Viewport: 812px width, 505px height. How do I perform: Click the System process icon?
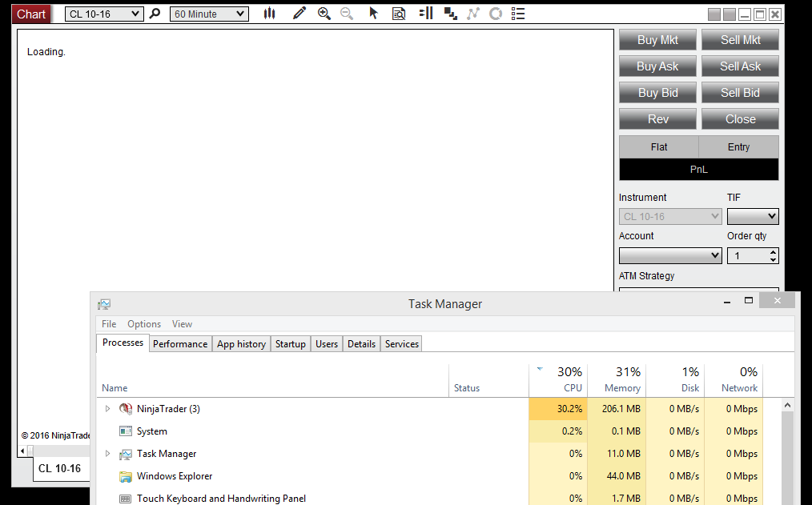point(125,431)
